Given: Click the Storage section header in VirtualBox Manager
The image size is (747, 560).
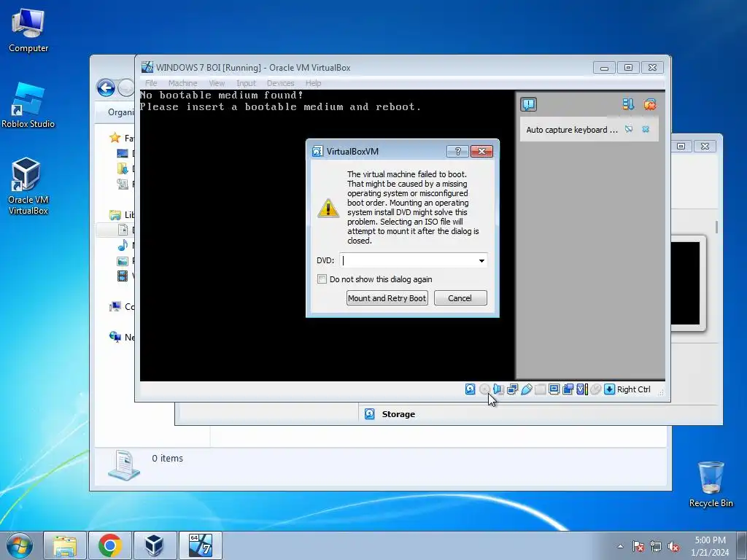Looking at the screenshot, I should coord(398,414).
